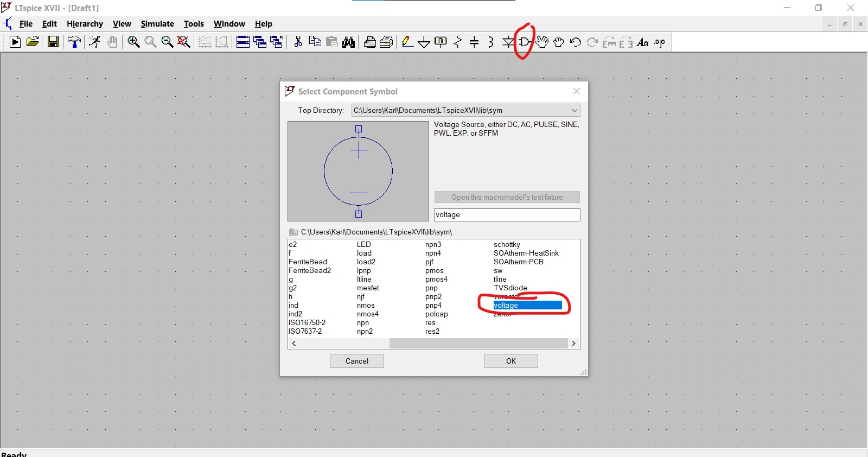This screenshot has width=868, height=457.
Task: Place an Inductor from the toolbar
Action: click(491, 42)
